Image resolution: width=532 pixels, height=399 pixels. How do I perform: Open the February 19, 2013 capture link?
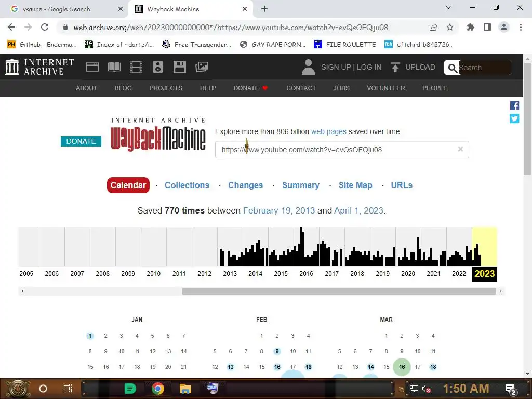[279, 211]
